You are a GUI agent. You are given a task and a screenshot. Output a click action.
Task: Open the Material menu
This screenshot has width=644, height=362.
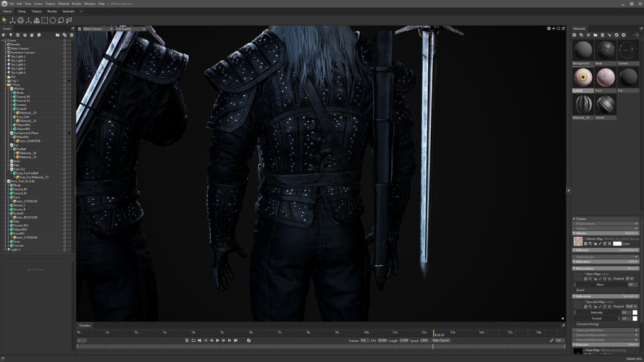[x=64, y=4]
